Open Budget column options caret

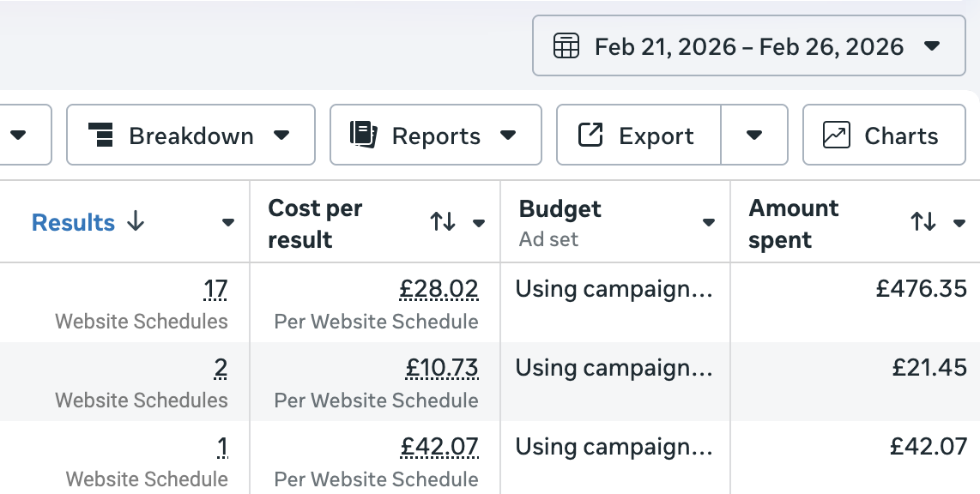point(708,223)
